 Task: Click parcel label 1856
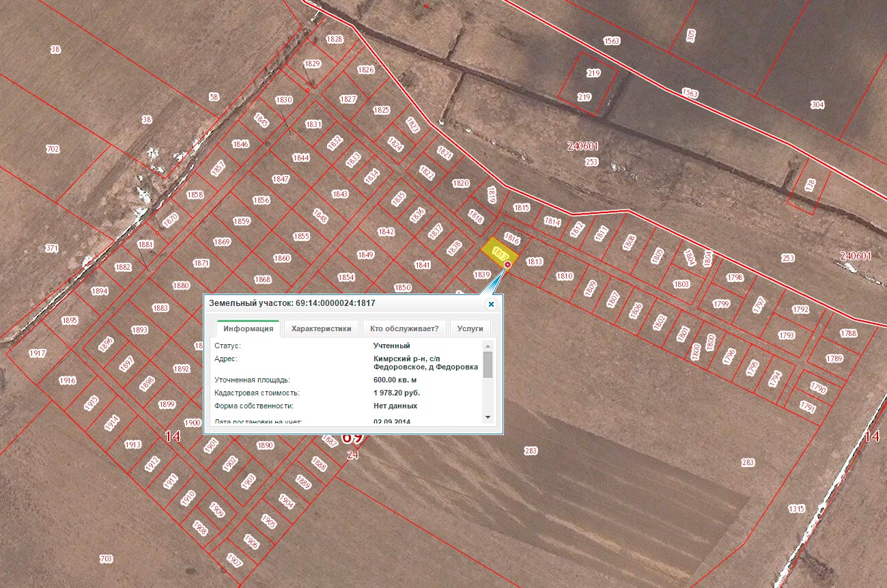262,201
